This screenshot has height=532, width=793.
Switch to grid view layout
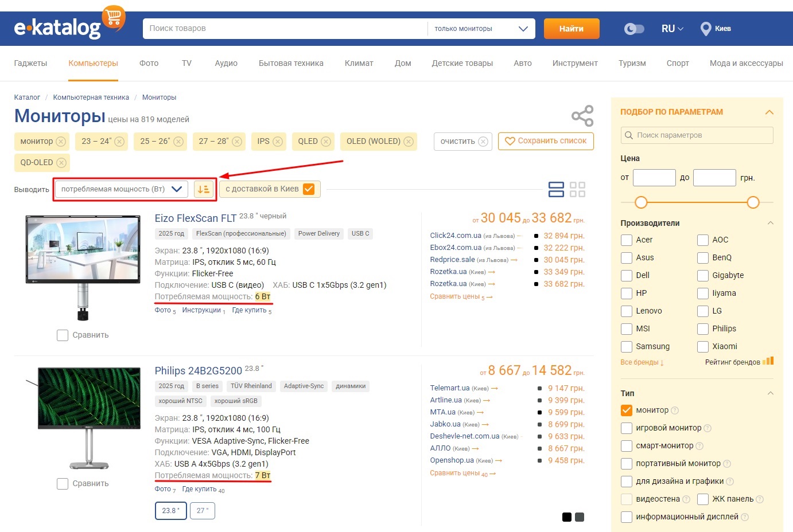pos(577,189)
